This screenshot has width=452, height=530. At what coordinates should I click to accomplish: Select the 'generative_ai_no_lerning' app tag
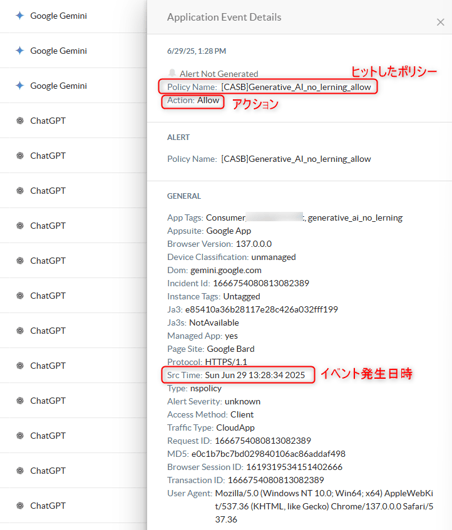(355, 218)
